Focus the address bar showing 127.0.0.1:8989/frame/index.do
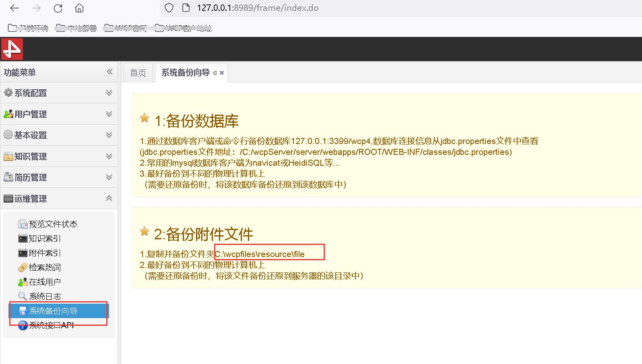 tap(258, 8)
